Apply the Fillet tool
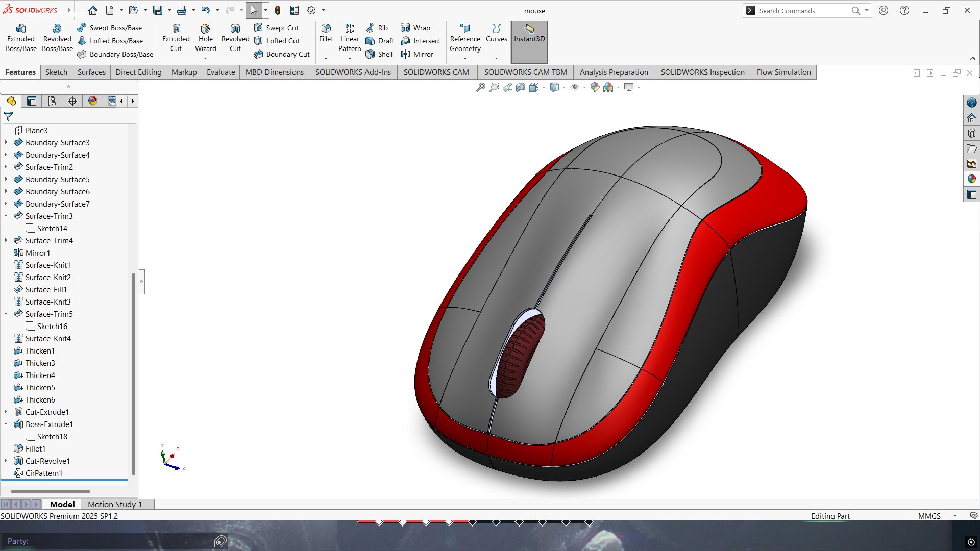 pyautogui.click(x=326, y=33)
